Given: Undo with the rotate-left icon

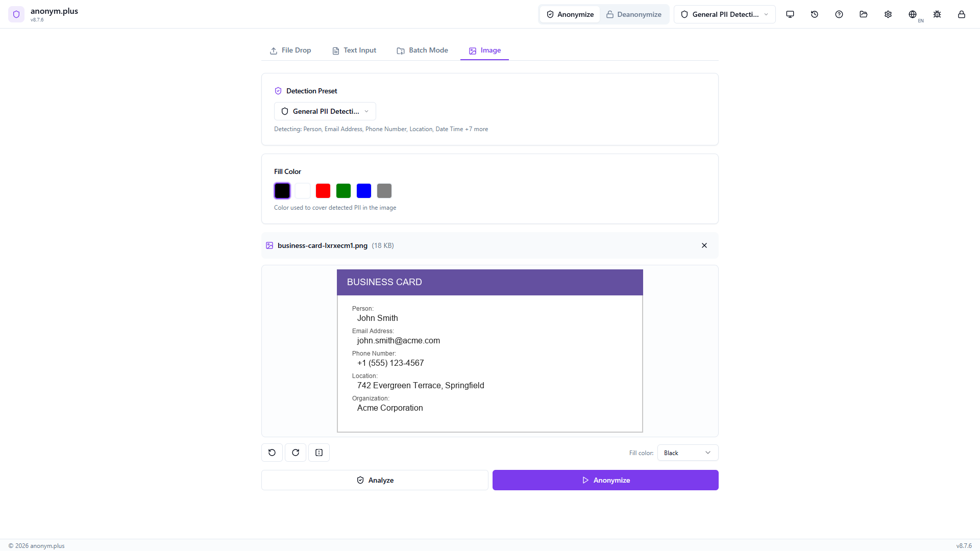Looking at the screenshot, I should click(x=272, y=453).
